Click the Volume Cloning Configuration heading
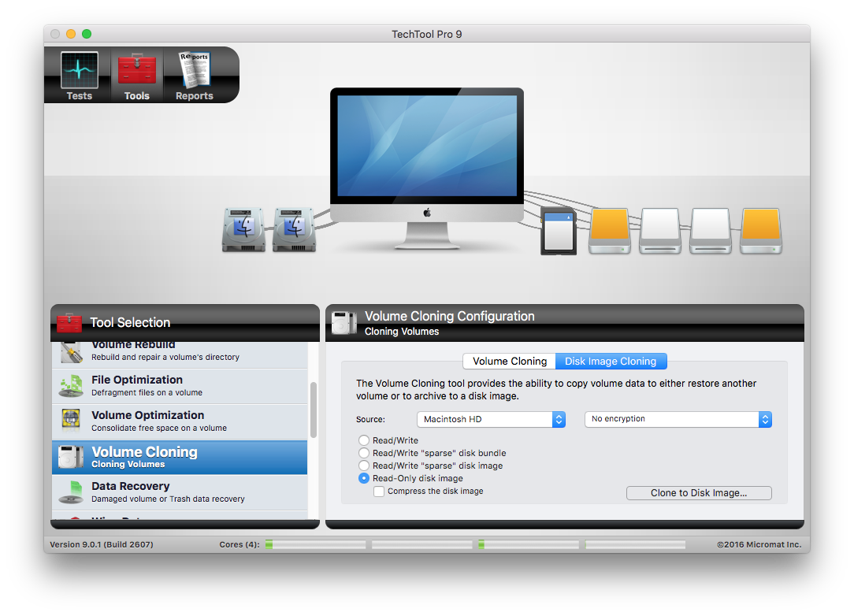854x616 pixels. pos(449,317)
